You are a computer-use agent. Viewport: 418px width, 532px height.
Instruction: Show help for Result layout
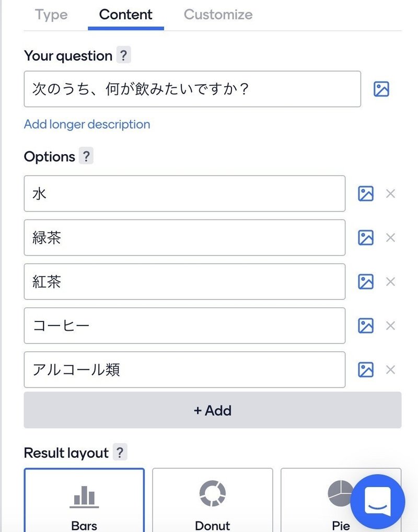[120, 453]
